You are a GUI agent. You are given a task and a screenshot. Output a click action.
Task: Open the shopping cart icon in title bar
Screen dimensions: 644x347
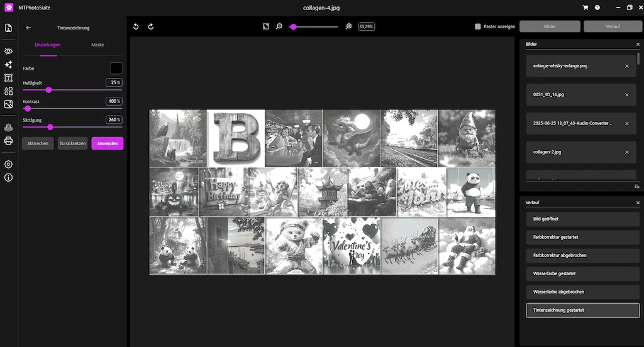click(586, 8)
